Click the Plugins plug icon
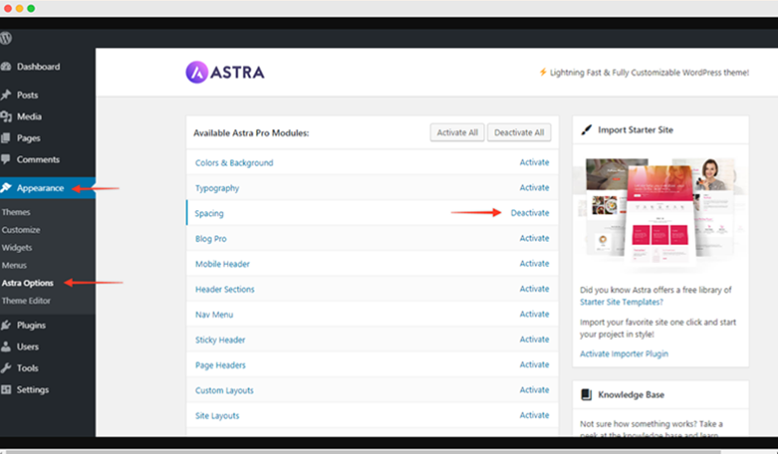 point(6,325)
